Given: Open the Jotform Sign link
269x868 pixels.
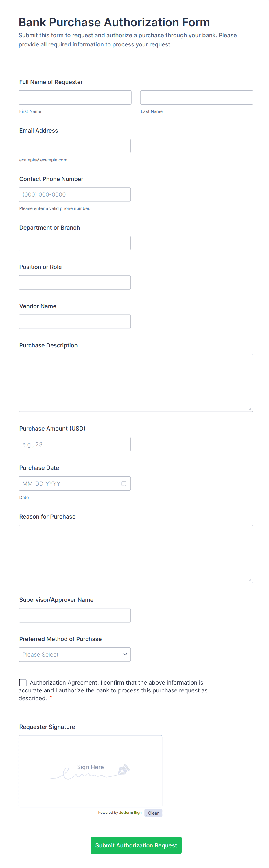Looking at the screenshot, I should point(130,812).
